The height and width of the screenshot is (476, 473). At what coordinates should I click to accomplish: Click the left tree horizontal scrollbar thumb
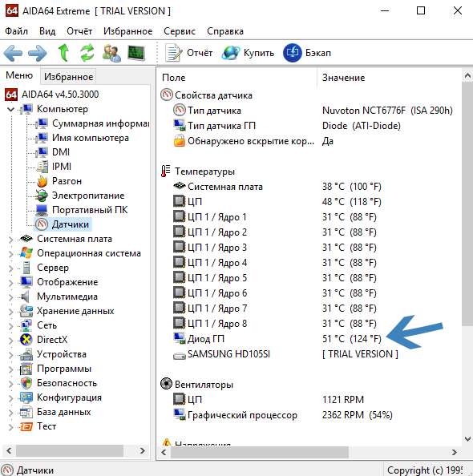click(70, 451)
